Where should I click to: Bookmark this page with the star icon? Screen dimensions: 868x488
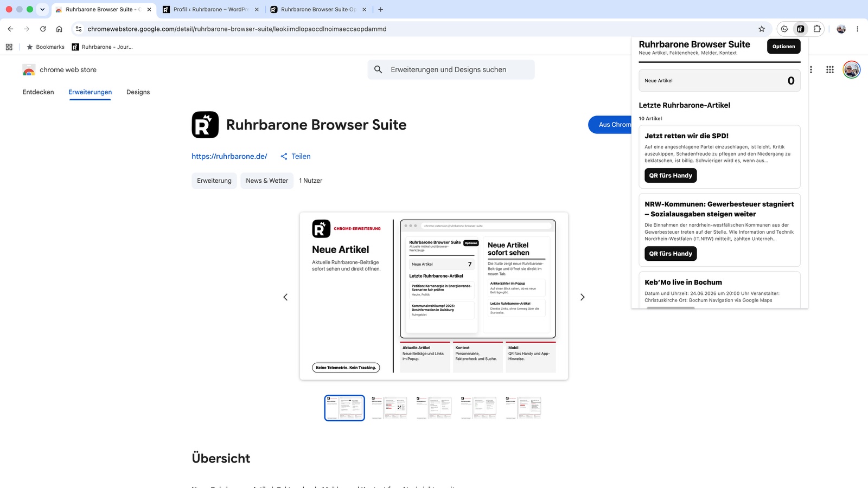tap(762, 29)
